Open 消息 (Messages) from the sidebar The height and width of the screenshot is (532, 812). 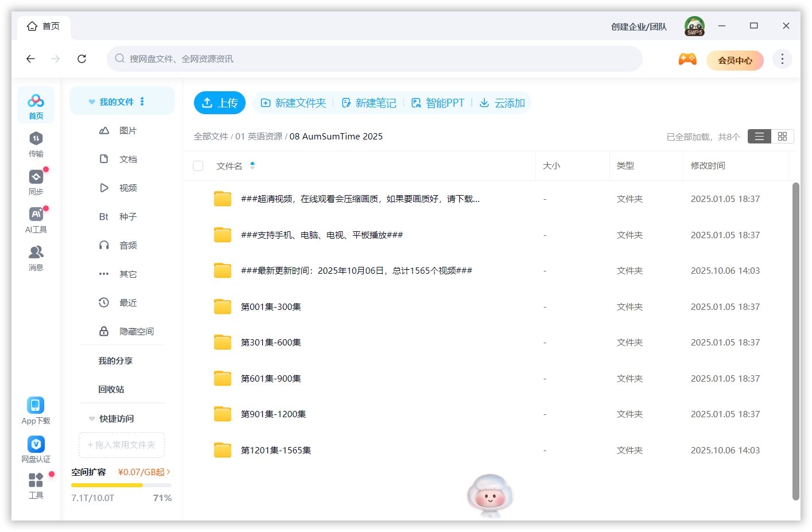click(36, 257)
